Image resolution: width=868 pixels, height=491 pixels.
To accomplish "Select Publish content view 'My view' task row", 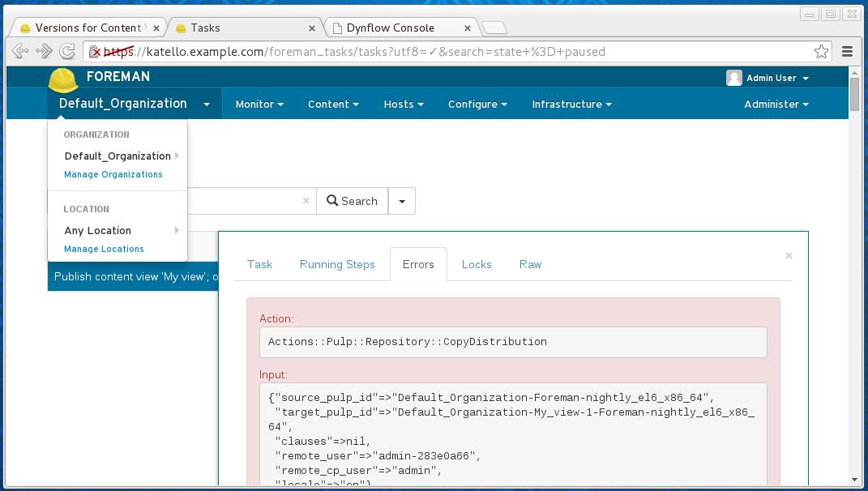I will 133,277.
